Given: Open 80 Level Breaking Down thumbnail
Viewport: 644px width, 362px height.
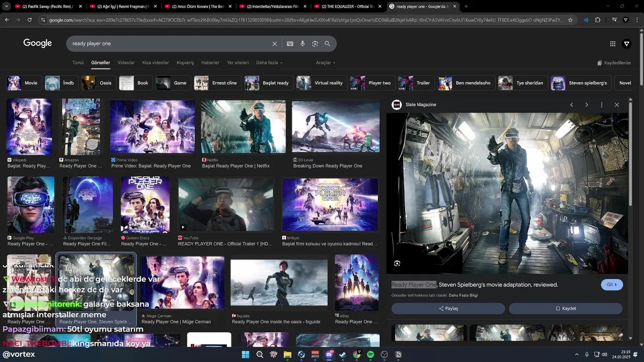Looking at the screenshot, I should click(x=336, y=127).
